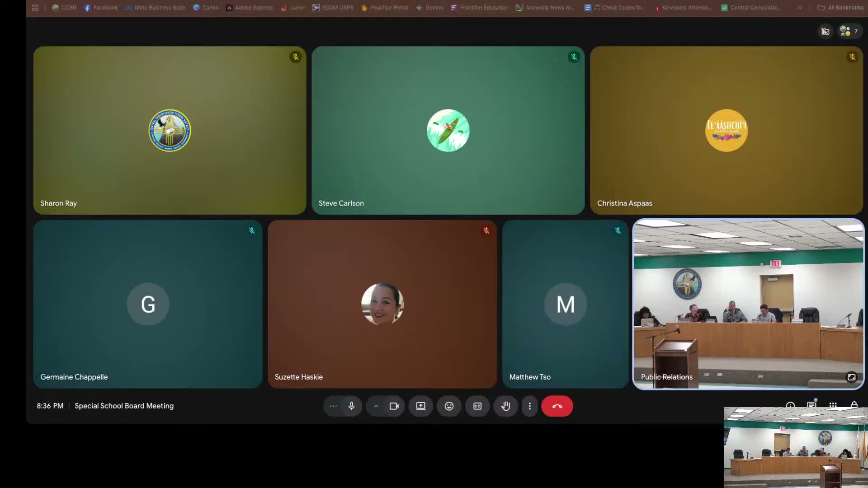Screen dimensions: 868x488
Task: Click the present screen icon
Action: 420,406
